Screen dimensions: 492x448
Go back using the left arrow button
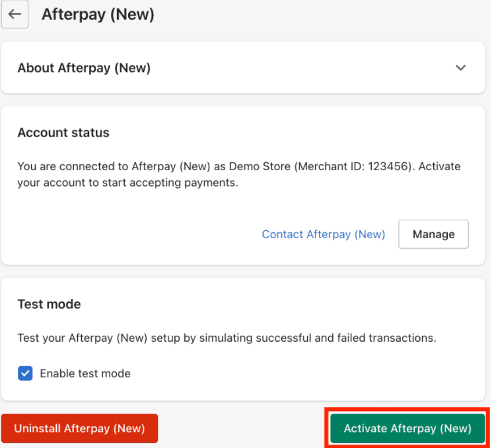(15, 15)
